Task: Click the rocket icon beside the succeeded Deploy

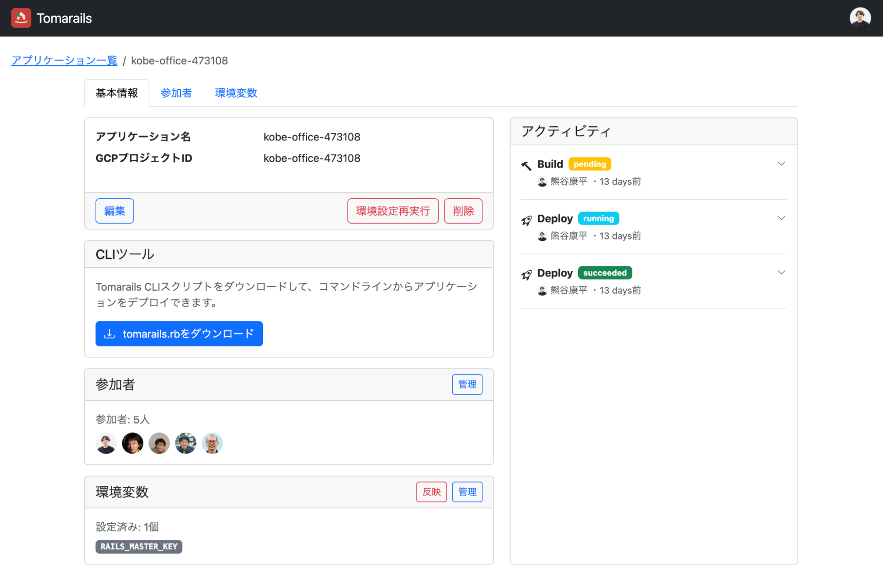Action: click(x=526, y=275)
